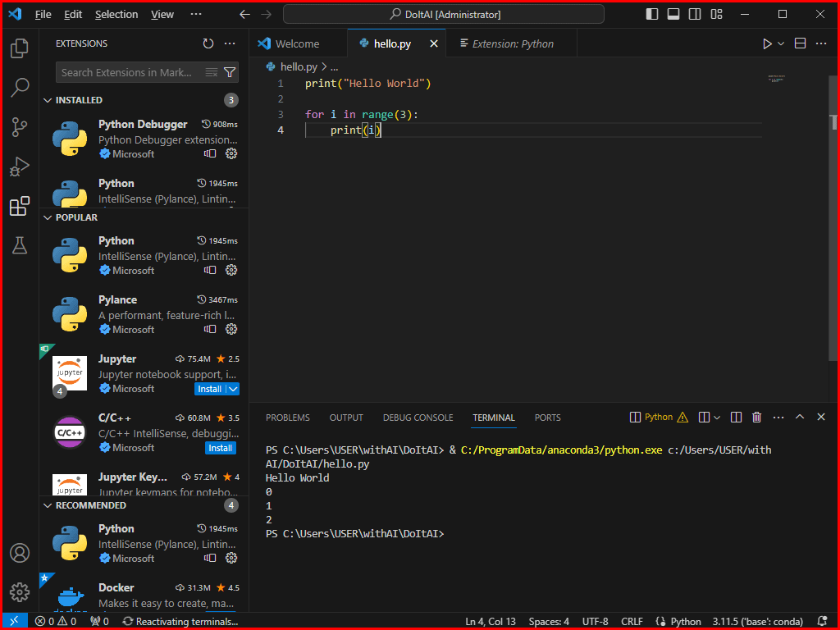This screenshot has height=630, width=840.
Task: Open Customize Layout button
Action: [716, 15]
